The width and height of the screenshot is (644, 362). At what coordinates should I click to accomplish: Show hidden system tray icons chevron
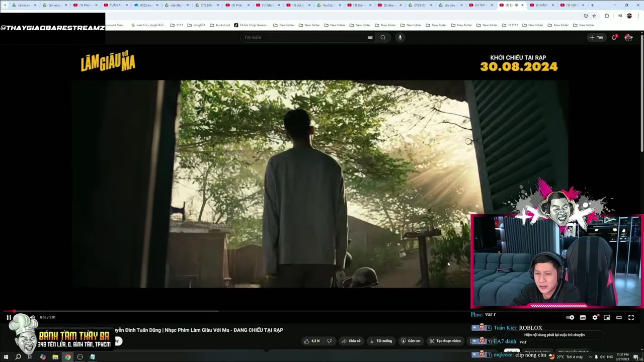click(590, 357)
